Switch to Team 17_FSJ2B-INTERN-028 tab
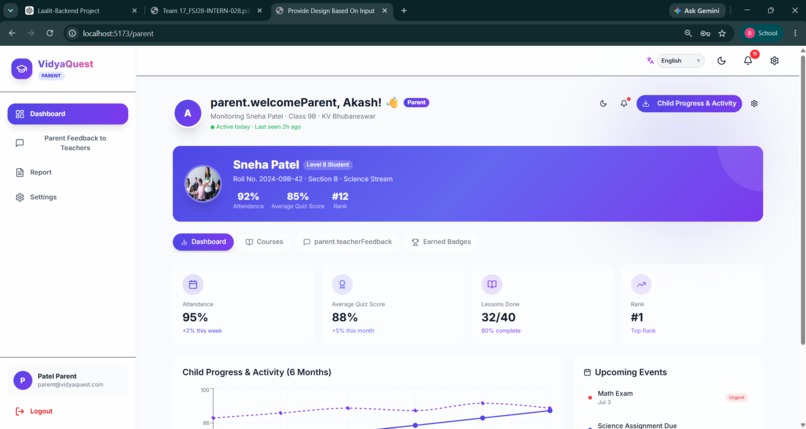806x429 pixels. coord(207,10)
